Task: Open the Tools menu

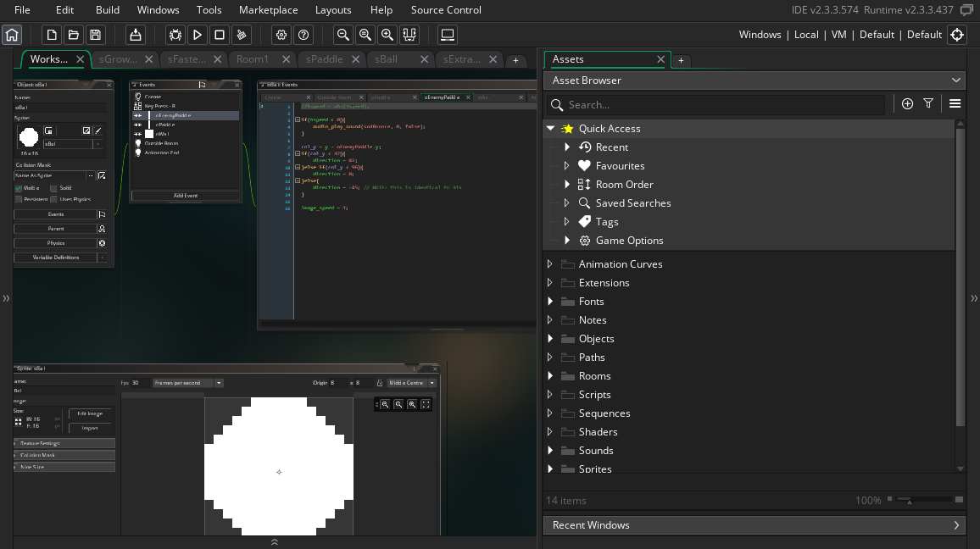Action: tap(209, 10)
